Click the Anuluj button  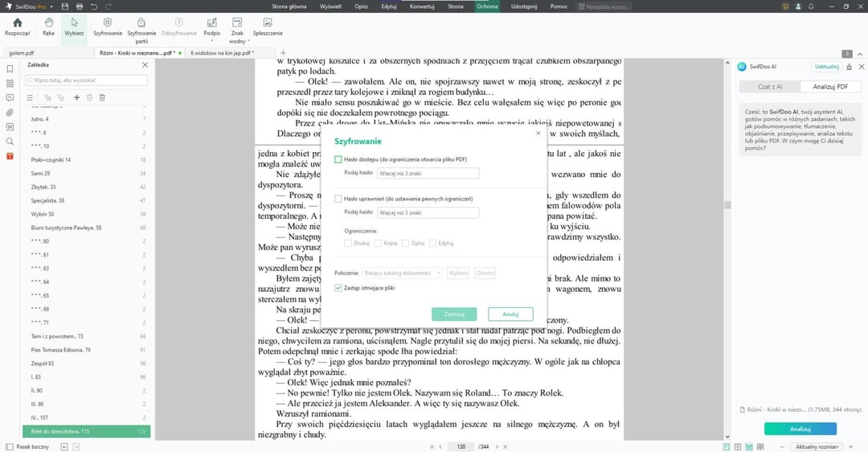click(x=510, y=314)
